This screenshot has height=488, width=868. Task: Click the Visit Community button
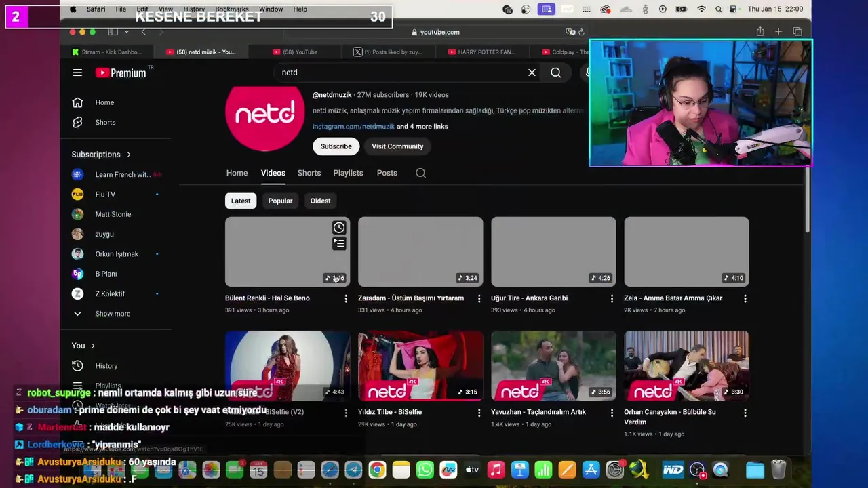click(397, 146)
